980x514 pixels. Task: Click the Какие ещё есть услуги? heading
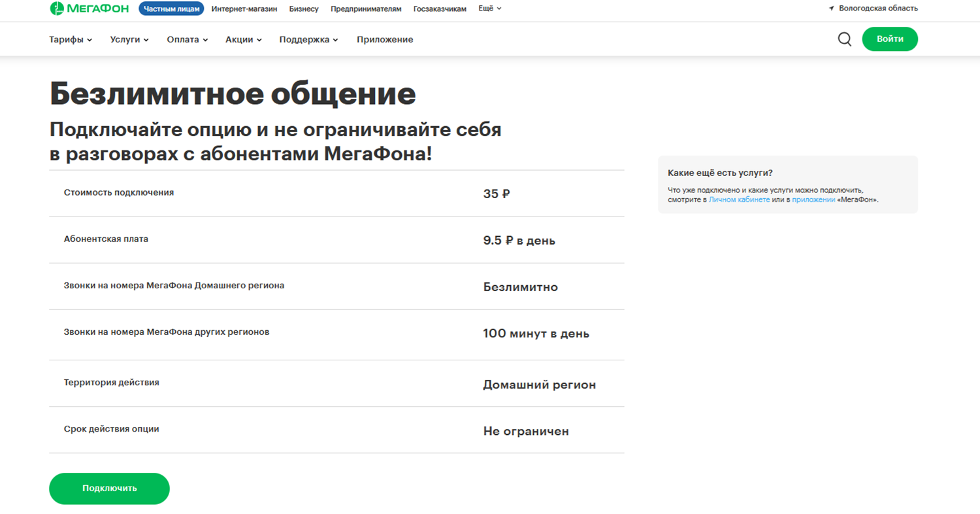(x=720, y=173)
